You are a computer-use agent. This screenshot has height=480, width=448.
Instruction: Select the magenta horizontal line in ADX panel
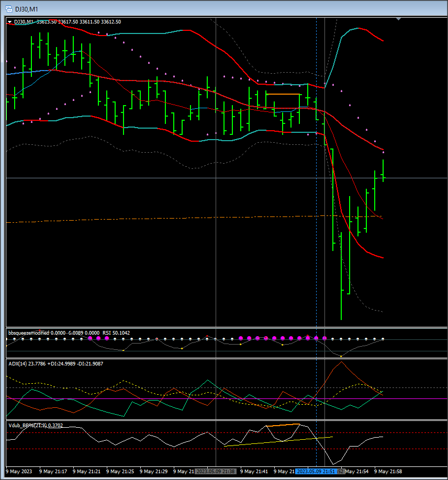click(x=227, y=398)
